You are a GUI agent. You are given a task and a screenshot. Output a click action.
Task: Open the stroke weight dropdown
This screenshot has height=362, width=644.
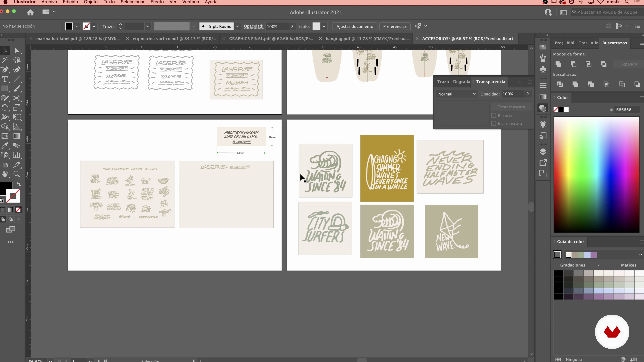pos(148,26)
